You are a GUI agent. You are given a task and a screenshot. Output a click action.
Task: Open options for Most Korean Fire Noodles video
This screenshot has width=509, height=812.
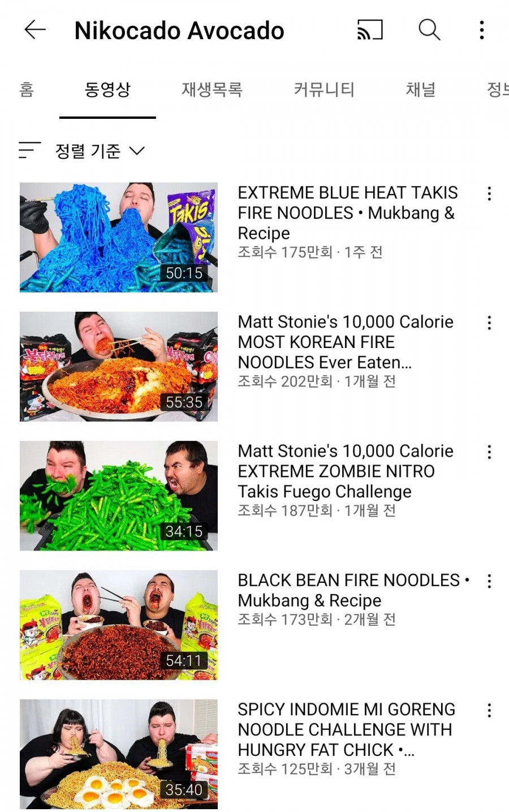point(489,323)
